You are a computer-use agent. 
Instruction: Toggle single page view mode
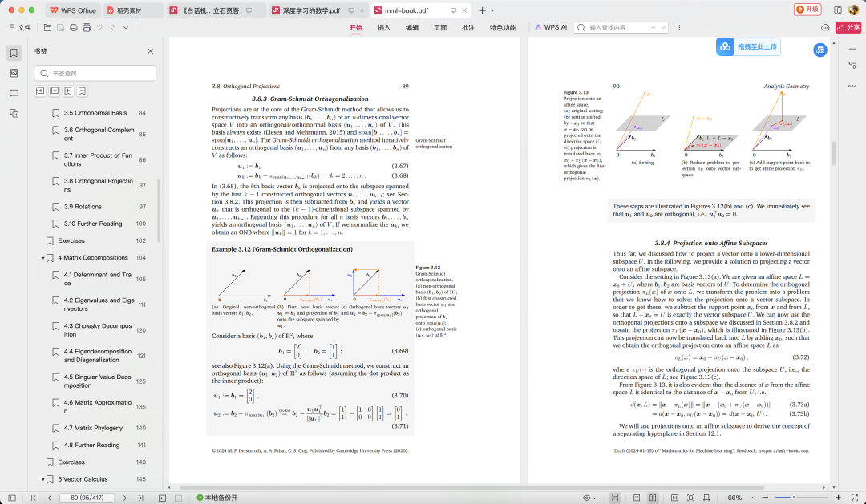tap(636, 498)
